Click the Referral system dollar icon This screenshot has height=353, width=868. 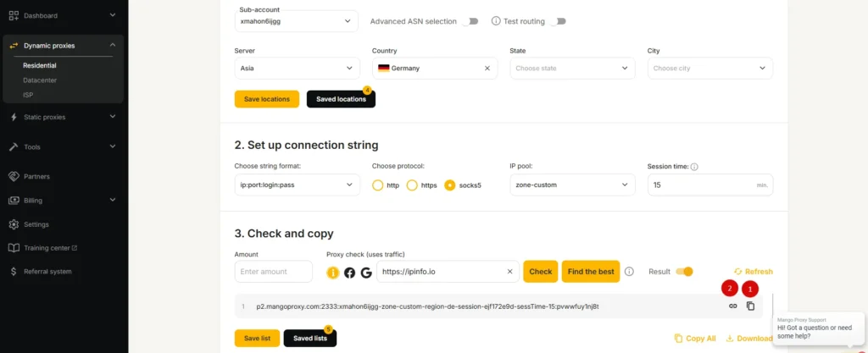click(14, 271)
